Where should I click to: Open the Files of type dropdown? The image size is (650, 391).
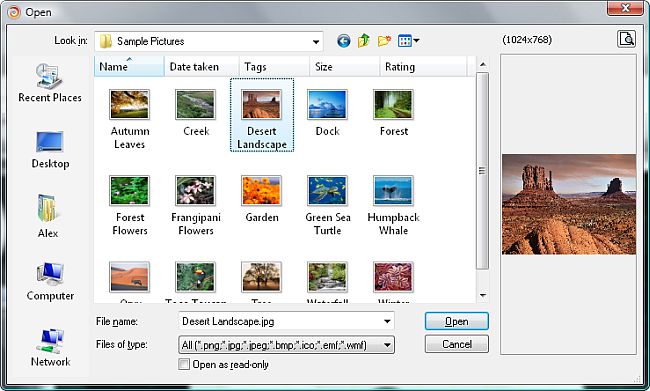[286, 345]
